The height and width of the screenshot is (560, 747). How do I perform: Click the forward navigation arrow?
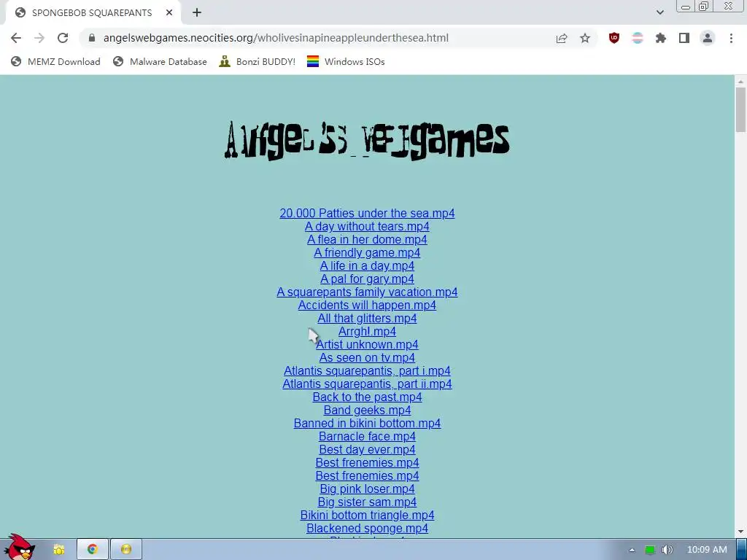point(39,38)
